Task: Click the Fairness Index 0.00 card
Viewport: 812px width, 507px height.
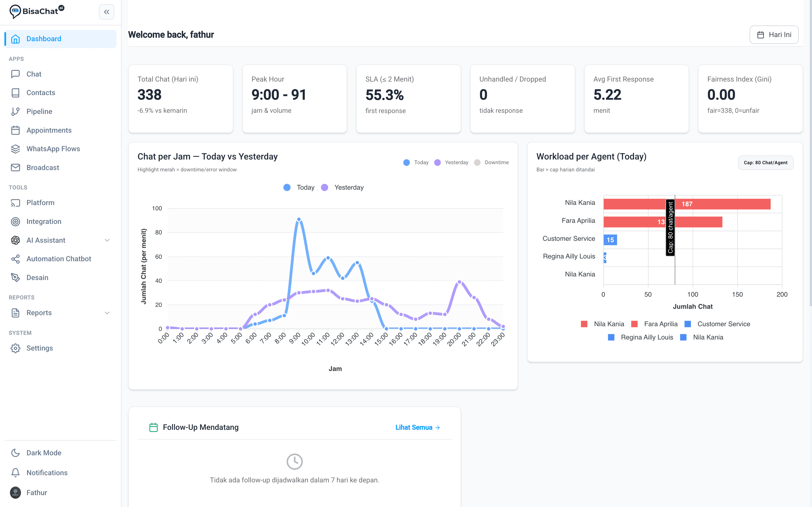Action: (750, 99)
